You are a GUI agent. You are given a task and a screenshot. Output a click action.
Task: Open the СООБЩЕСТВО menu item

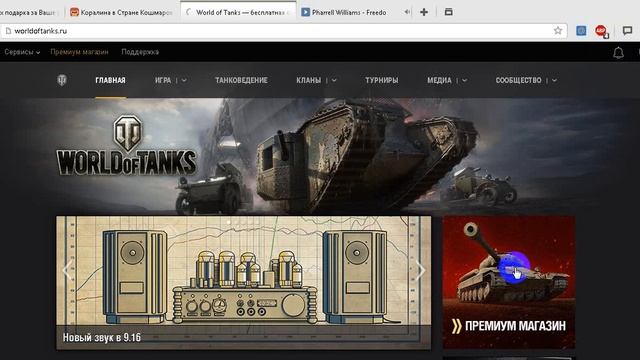pos(518,80)
